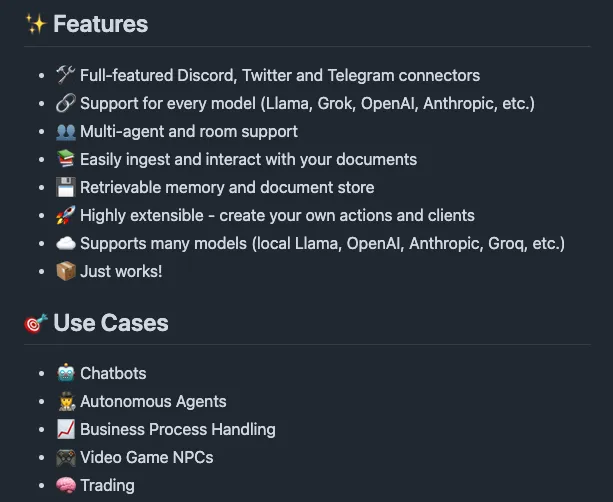The width and height of the screenshot is (613, 502).
Task: Click the detective icon by Autonomous Agents
Action: click(66, 401)
